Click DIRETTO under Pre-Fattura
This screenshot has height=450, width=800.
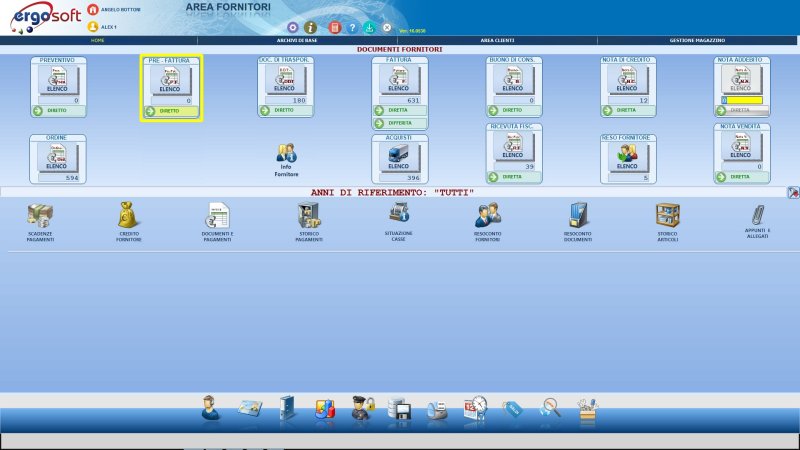tap(171, 111)
